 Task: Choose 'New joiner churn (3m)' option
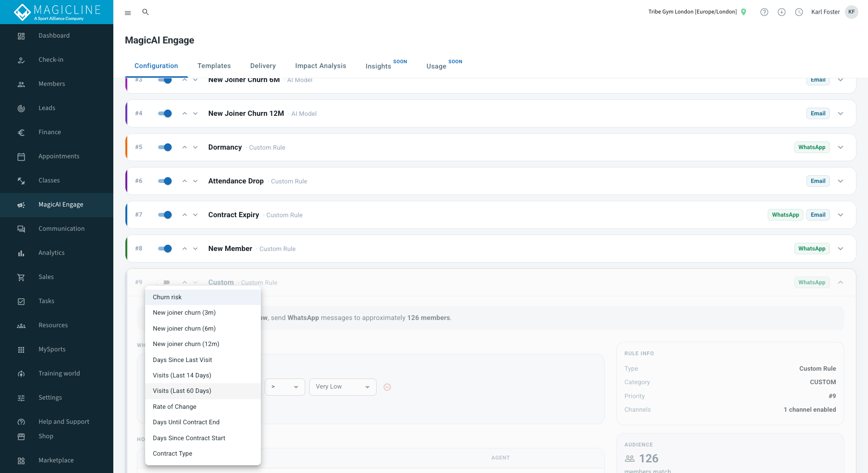[x=203, y=313]
